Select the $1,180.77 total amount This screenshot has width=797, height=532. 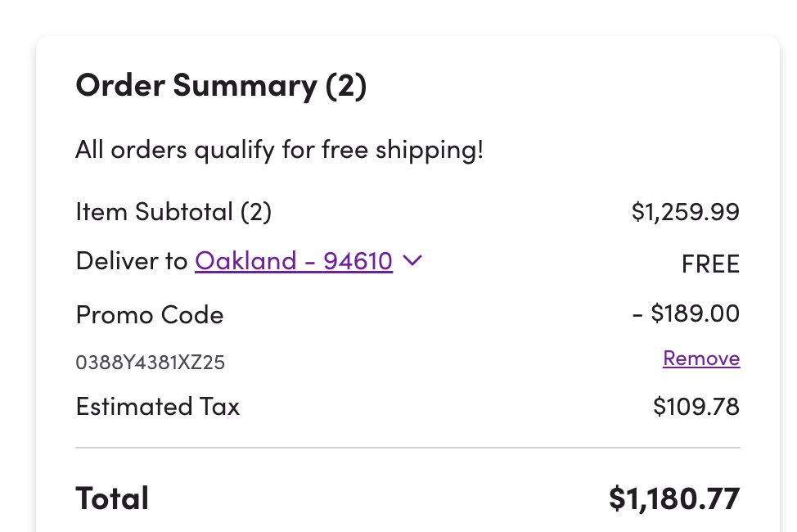pyautogui.click(x=674, y=498)
